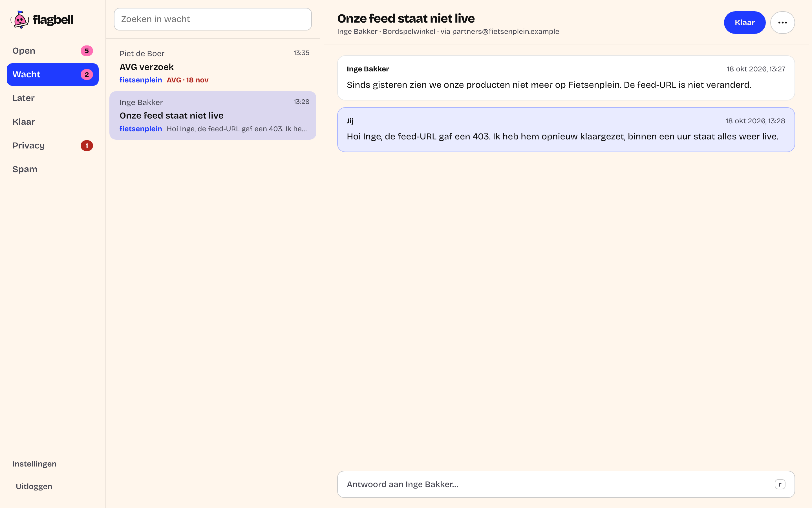Click Inge Bakker's message about Fietsenplein products
This screenshot has width=812, height=508.
pos(566,78)
